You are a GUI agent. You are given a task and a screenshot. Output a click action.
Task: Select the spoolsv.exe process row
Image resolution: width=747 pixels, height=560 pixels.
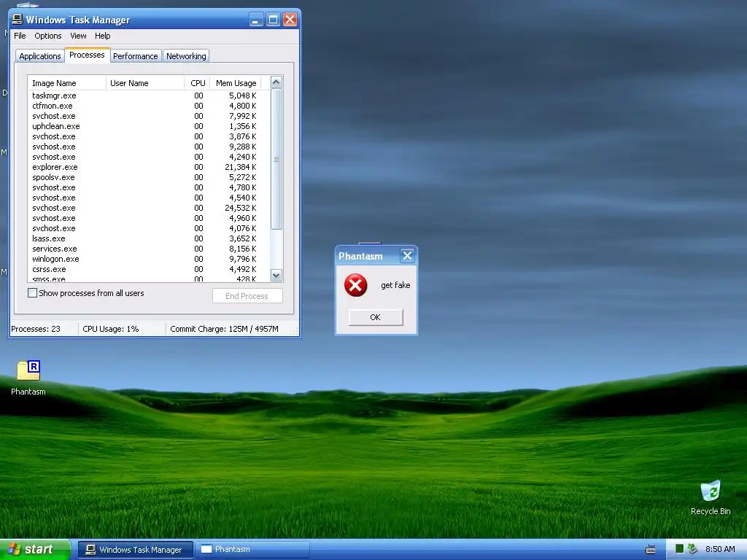tap(148, 177)
